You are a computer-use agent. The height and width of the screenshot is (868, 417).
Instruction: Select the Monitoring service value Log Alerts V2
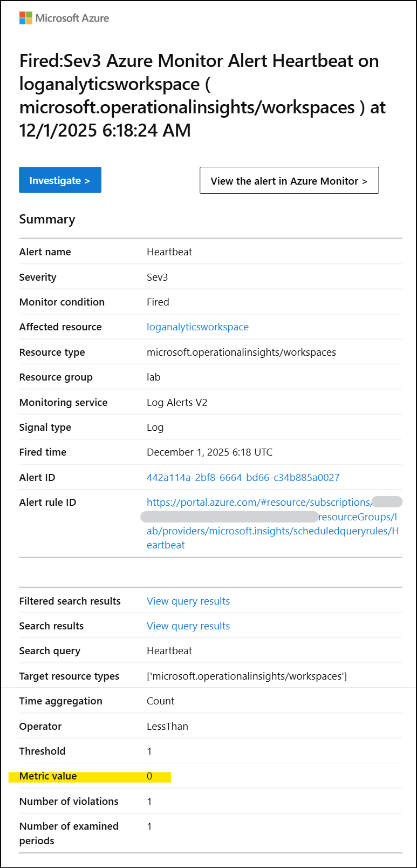click(177, 403)
